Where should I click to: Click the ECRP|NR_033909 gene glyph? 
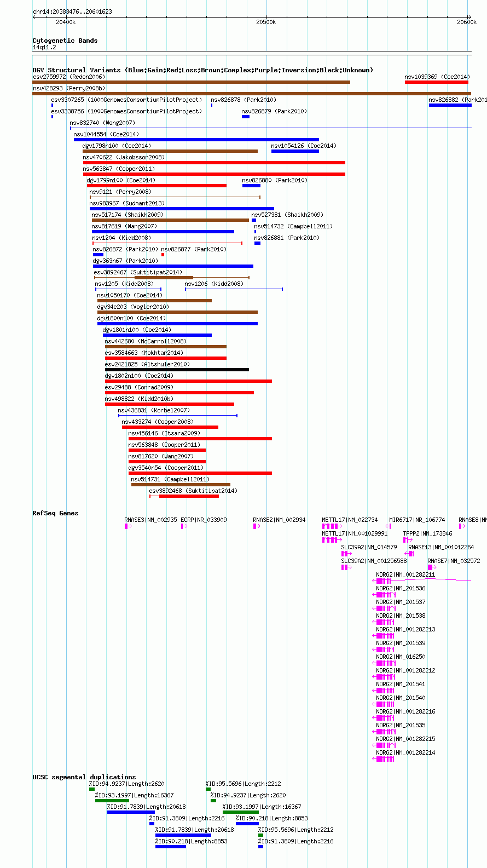click(184, 526)
